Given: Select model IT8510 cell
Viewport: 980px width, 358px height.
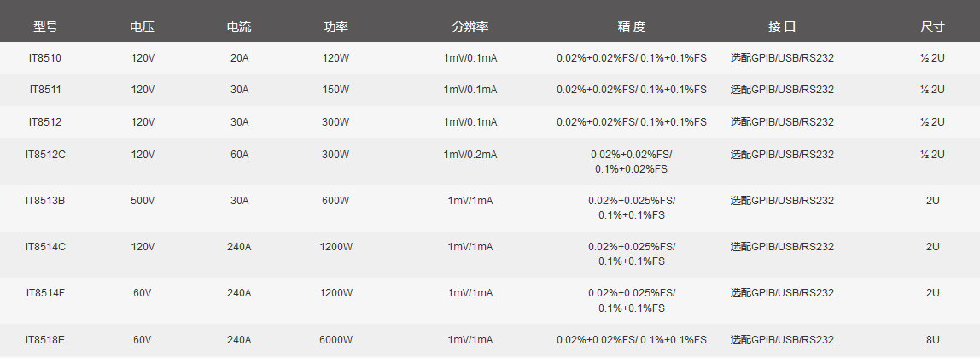Looking at the screenshot, I should 45,58.
